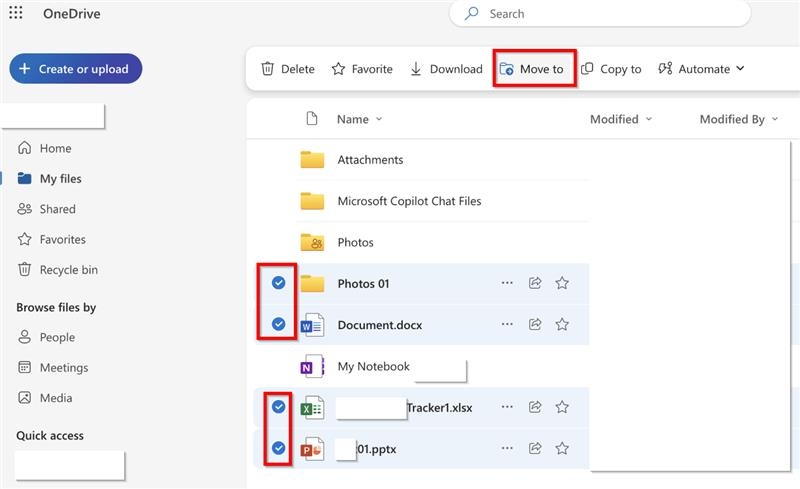Viewport: 800px width, 489px height.
Task: Open the Attachments folder name
Action: click(370, 160)
